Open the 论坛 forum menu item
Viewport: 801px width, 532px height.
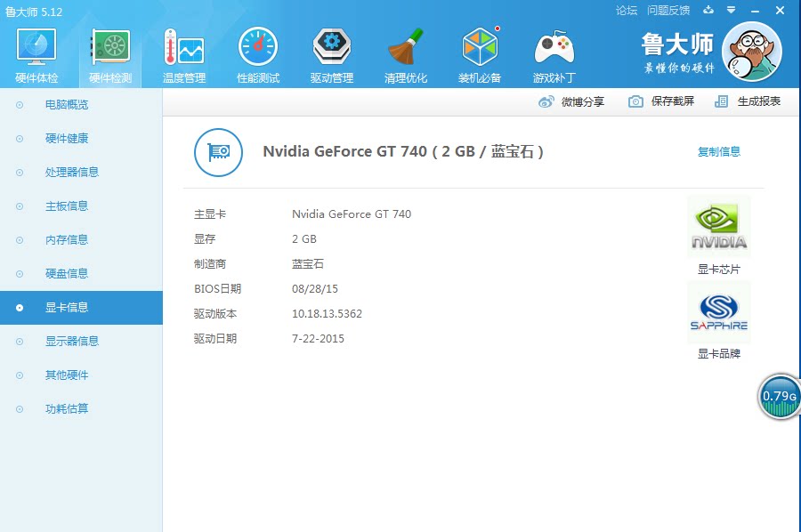(626, 10)
